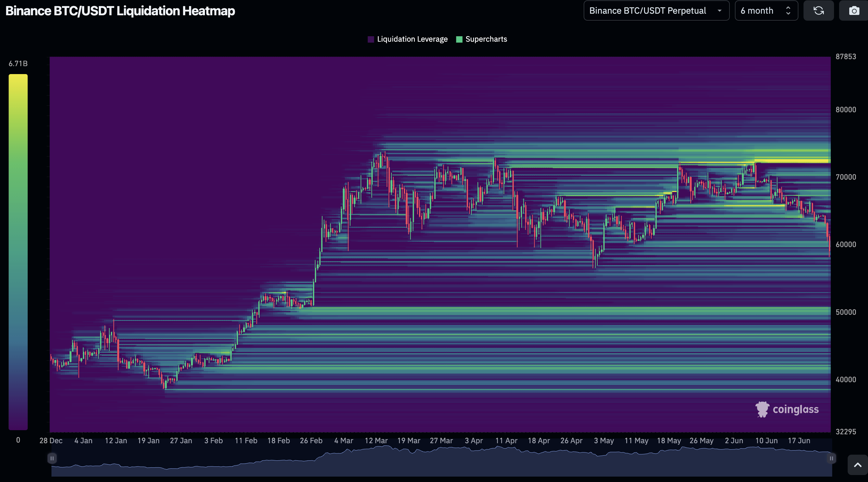Open the 6 month timeframe selector
Viewport: 868px width, 482px height.
pyautogui.click(x=757, y=11)
